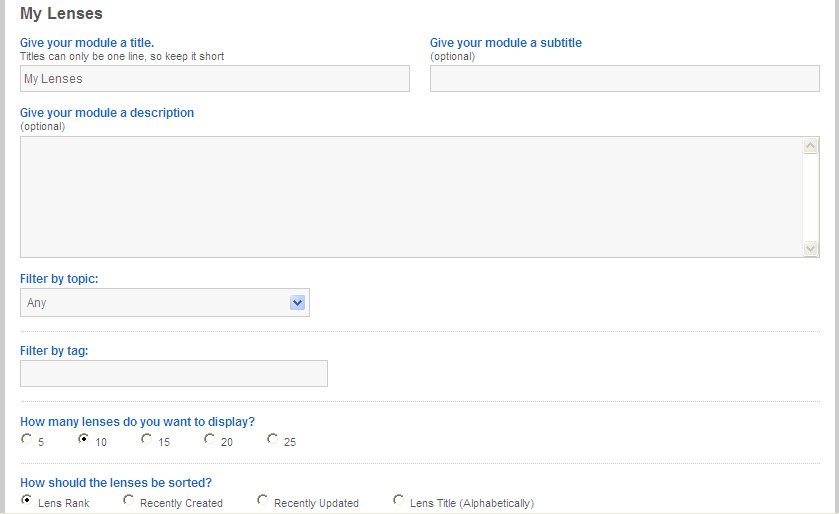Open the Filter by topic dropdown arrow
The image size is (839, 514).
click(x=297, y=303)
